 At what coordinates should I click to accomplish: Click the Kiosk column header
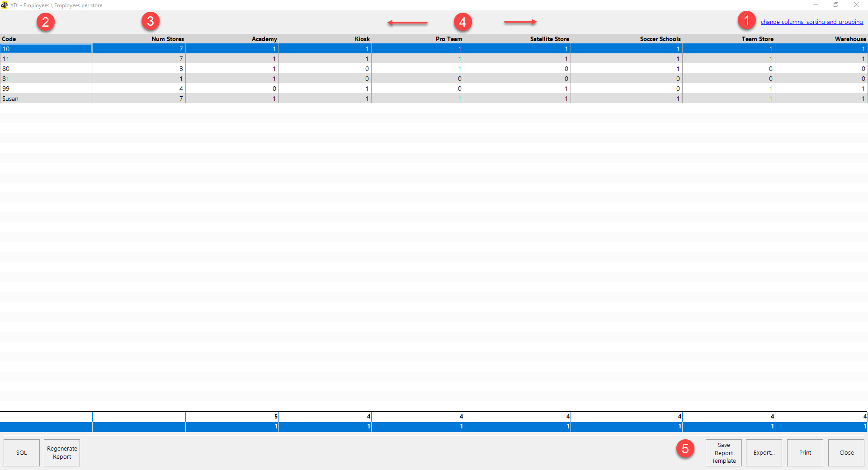pyautogui.click(x=325, y=39)
